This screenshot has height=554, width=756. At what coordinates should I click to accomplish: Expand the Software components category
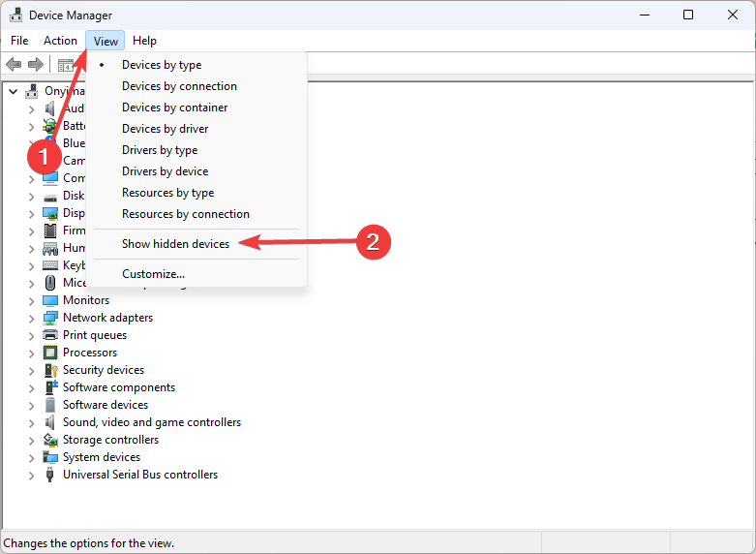31,388
